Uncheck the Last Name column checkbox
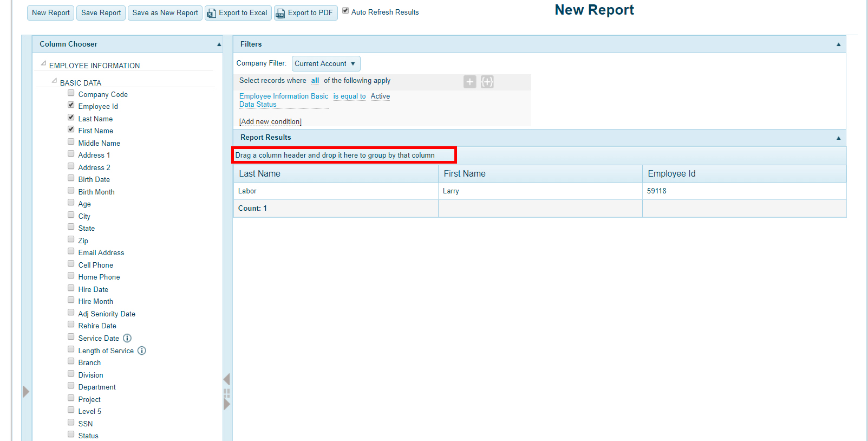Viewport: 868px width, 441px height. pos(71,118)
